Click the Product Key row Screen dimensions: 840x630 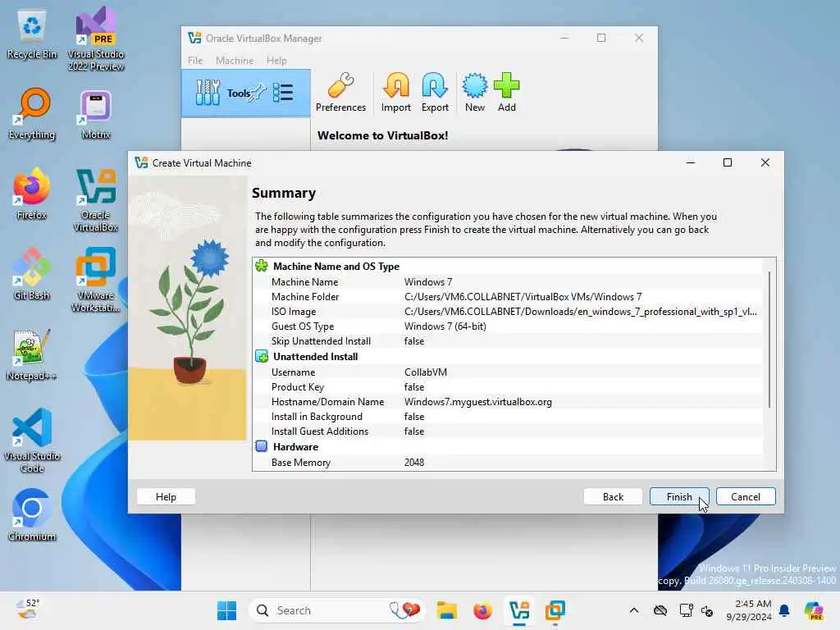coord(508,387)
